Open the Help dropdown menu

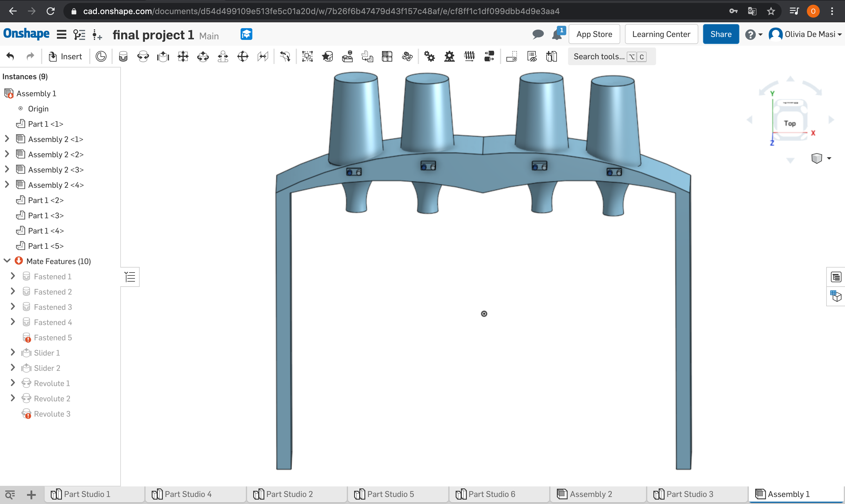click(x=754, y=34)
